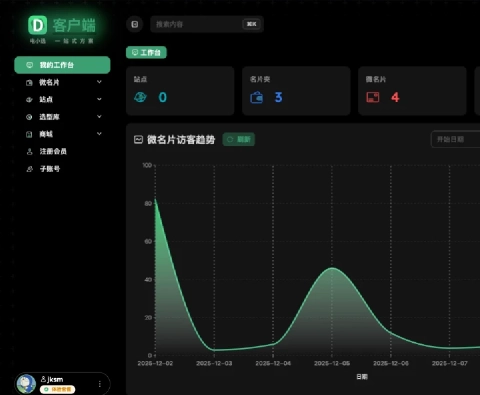
Task: Click the 60 value on y-axis
Action: pos(148,241)
